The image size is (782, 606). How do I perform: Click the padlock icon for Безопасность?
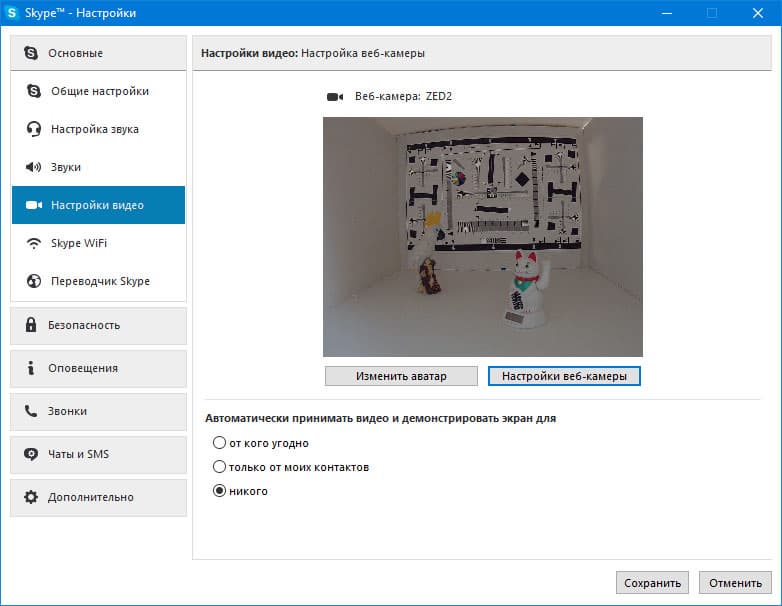[31, 325]
